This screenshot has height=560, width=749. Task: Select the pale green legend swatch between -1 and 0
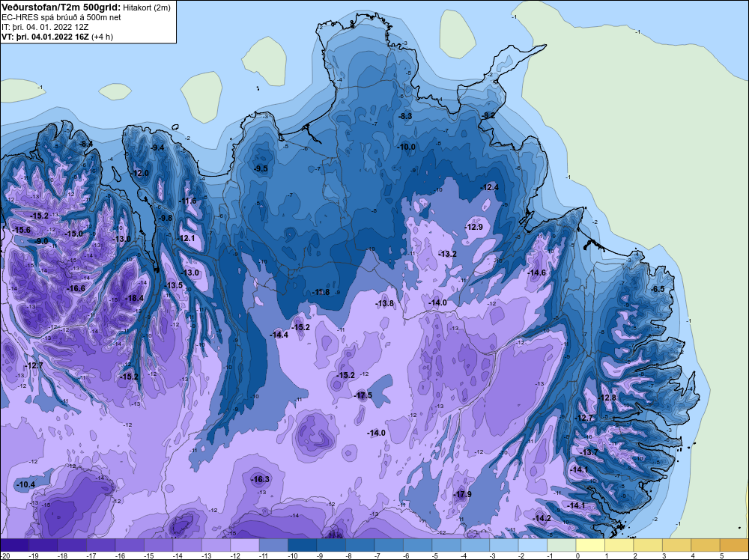pos(561,545)
